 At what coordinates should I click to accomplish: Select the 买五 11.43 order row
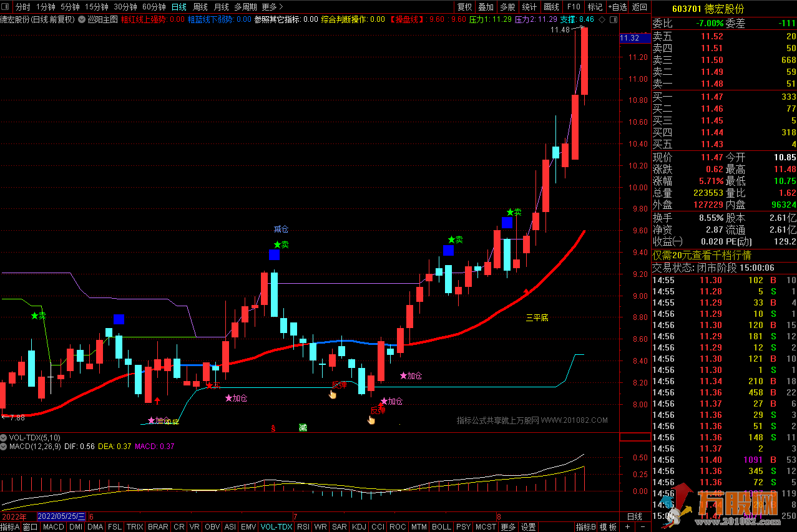tap(724, 144)
